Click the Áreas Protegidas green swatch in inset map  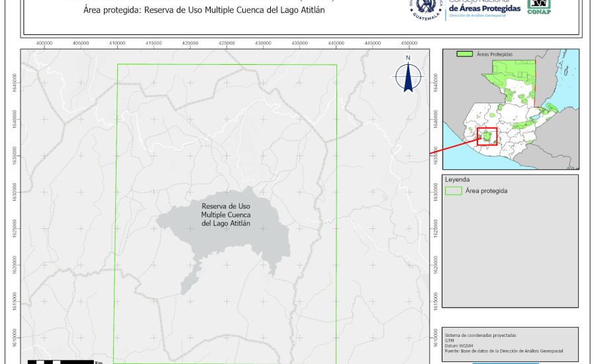(466, 54)
